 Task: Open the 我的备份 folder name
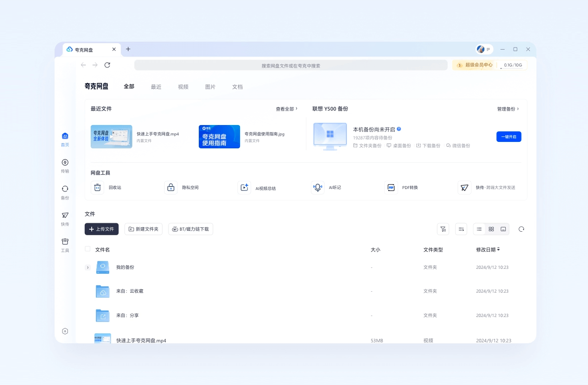(x=125, y=267)
